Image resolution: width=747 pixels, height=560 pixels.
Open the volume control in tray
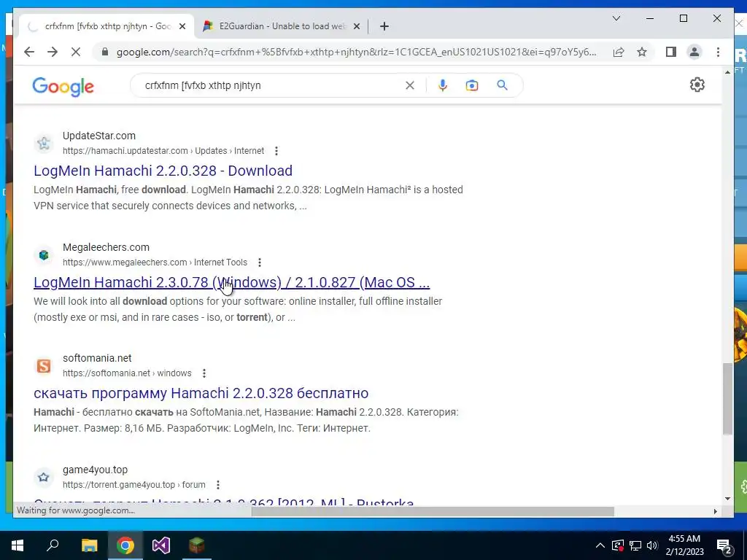[652, 545]
